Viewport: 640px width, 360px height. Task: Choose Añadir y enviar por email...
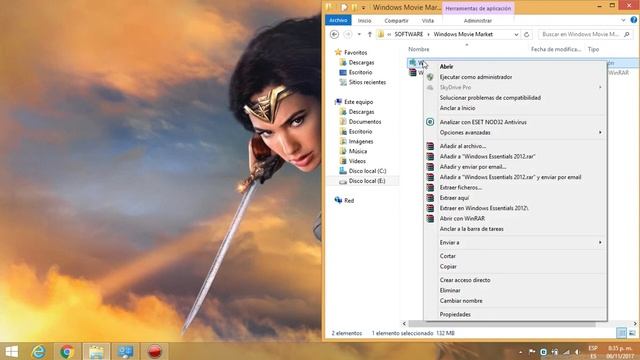515,167
